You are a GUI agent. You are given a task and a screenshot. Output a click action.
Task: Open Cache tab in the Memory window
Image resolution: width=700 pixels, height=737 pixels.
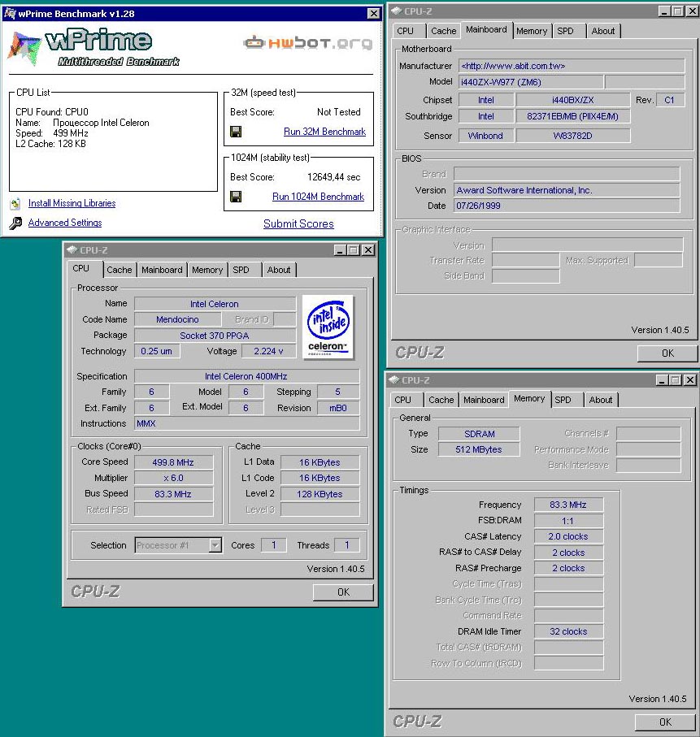coord(441,400)
